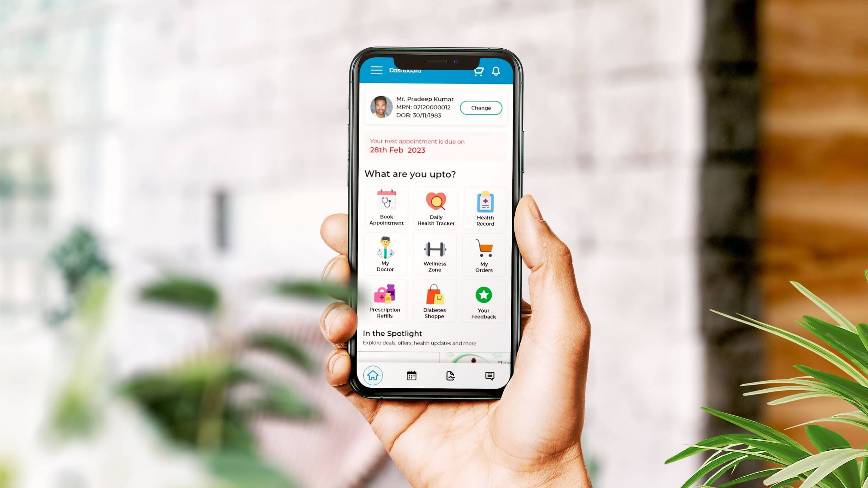This screenshot has height=488, width=868.
Task: Open Daily Health Tracker
Action: (435, 206)
